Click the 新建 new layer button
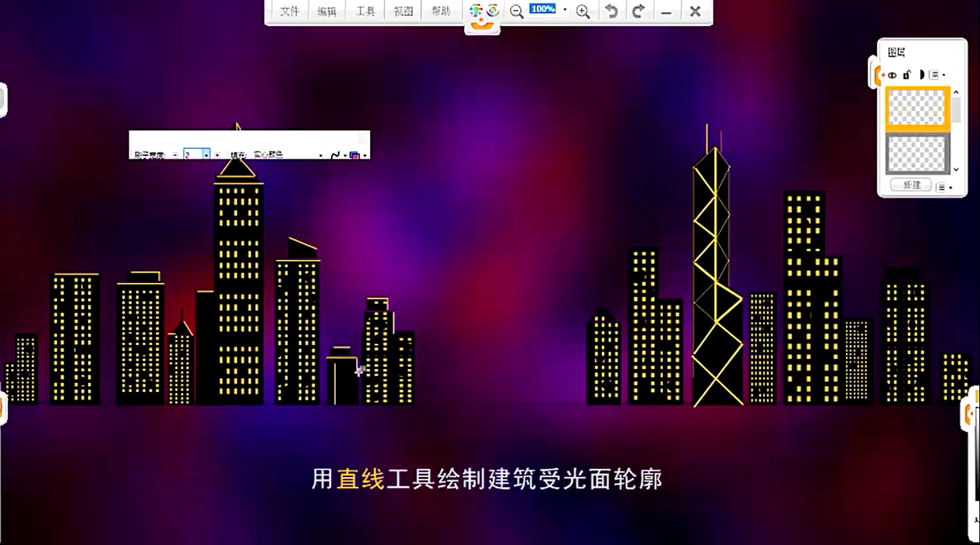The image size is (980, 545). 912,185
